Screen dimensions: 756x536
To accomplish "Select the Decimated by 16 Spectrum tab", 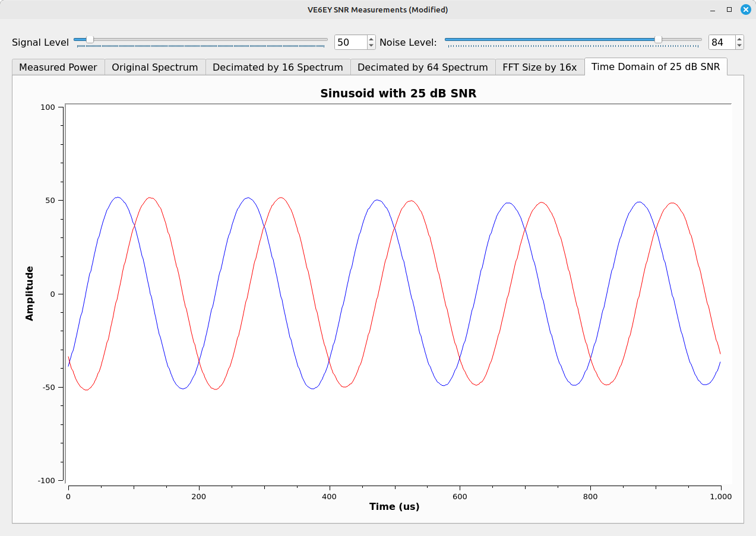I will (x=277, y=67).
